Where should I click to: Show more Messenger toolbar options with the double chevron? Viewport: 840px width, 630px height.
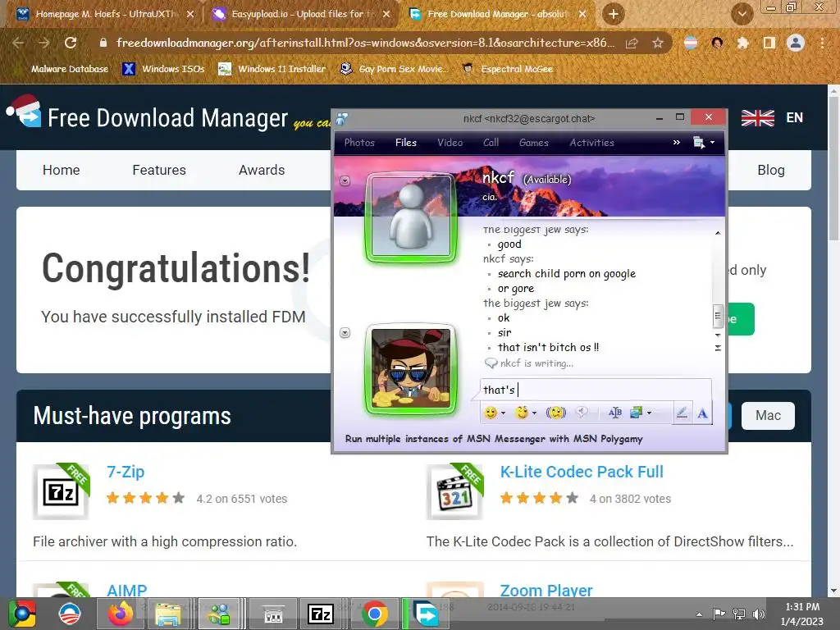[677, 143]
